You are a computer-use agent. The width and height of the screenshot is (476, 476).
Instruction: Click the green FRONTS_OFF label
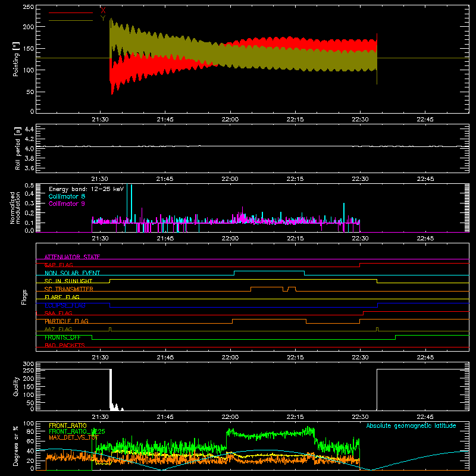[x=62, y=337]
